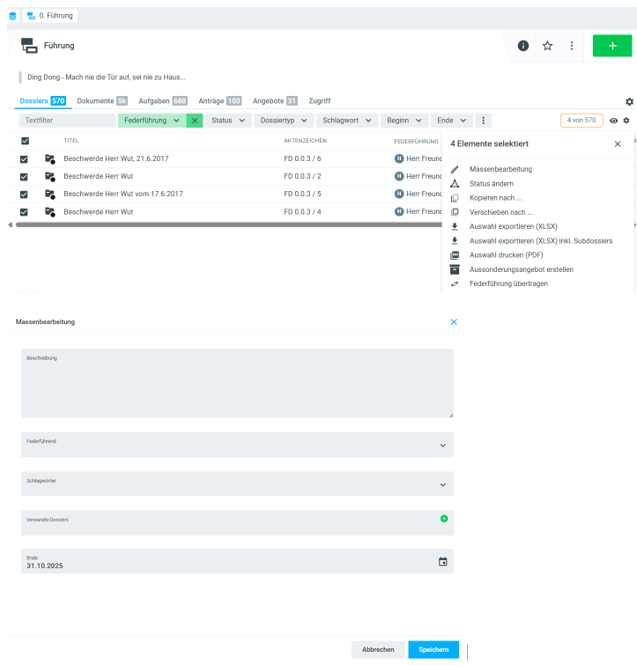The image size is (637, 665).
Task: Toggle the select-all checkbox in table header
Action: tap(25, 141)
